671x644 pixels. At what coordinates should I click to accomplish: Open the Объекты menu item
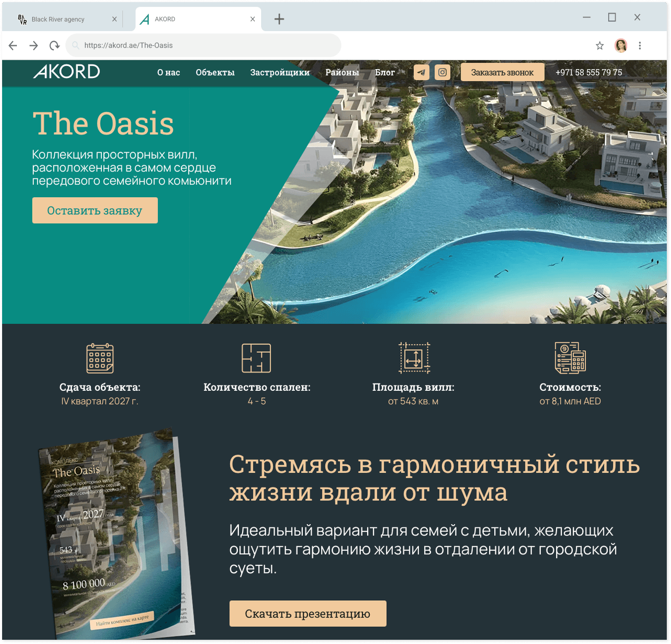click(x=215, y=73)
